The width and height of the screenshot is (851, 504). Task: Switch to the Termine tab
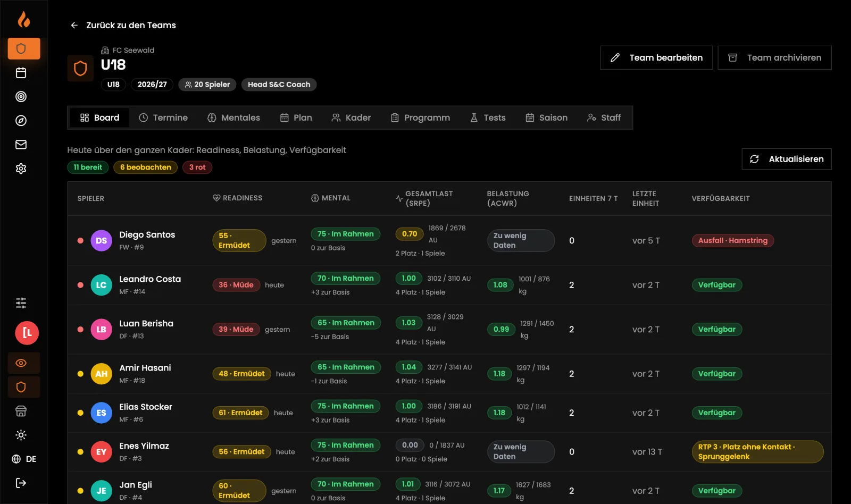click(x=163, y=117)
